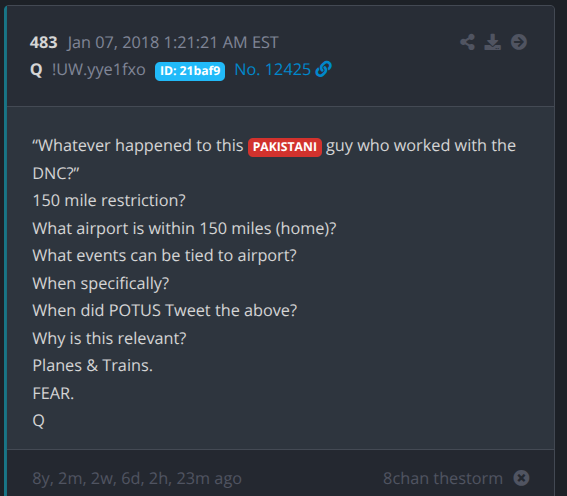This screenshot has height=496, width=567.
Task: Click the Q signature at the post bottom
Action: coord(39,420)
